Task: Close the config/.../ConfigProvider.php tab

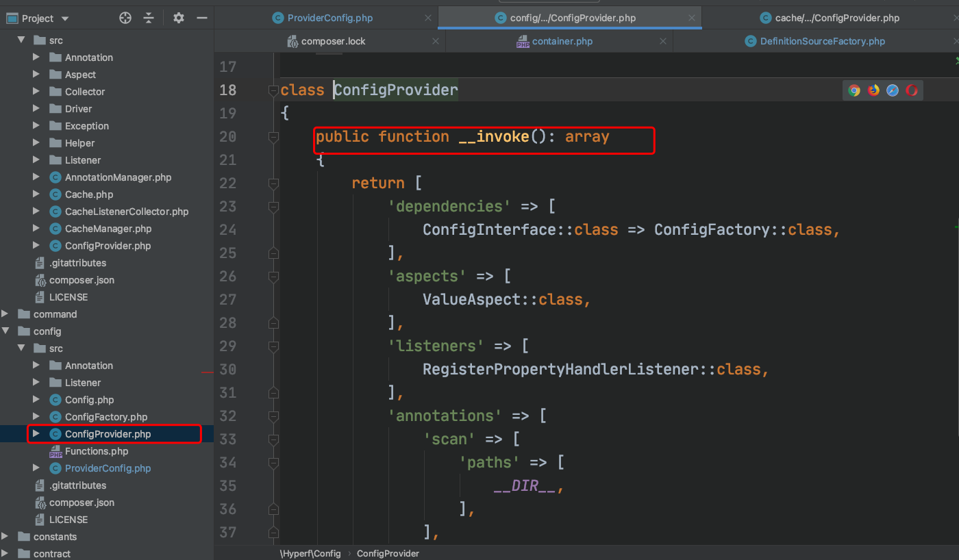Action: [x=692, y=18]
